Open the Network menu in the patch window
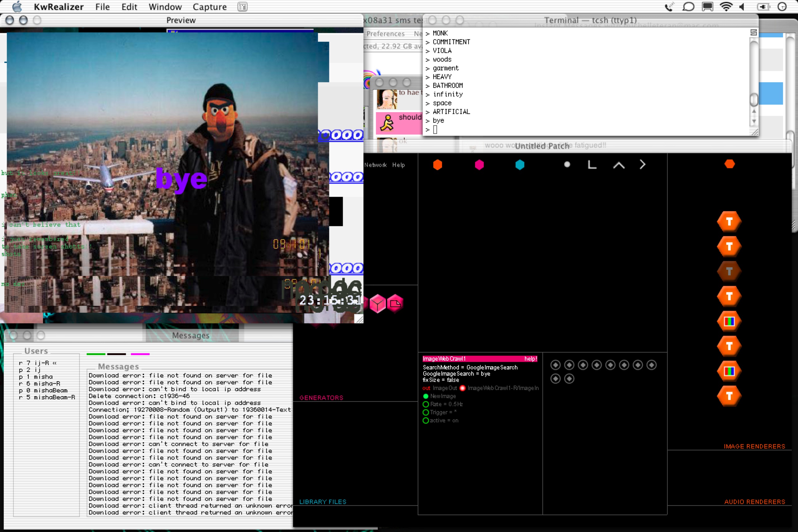This screenshot has width=798, height=532. point(375,165)
